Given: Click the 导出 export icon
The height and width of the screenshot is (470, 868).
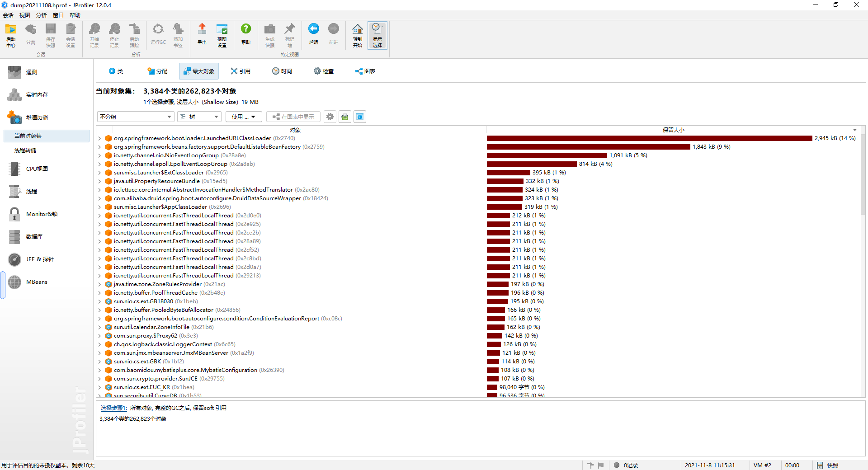Looking at the screenshot, I should click(202, 34).
